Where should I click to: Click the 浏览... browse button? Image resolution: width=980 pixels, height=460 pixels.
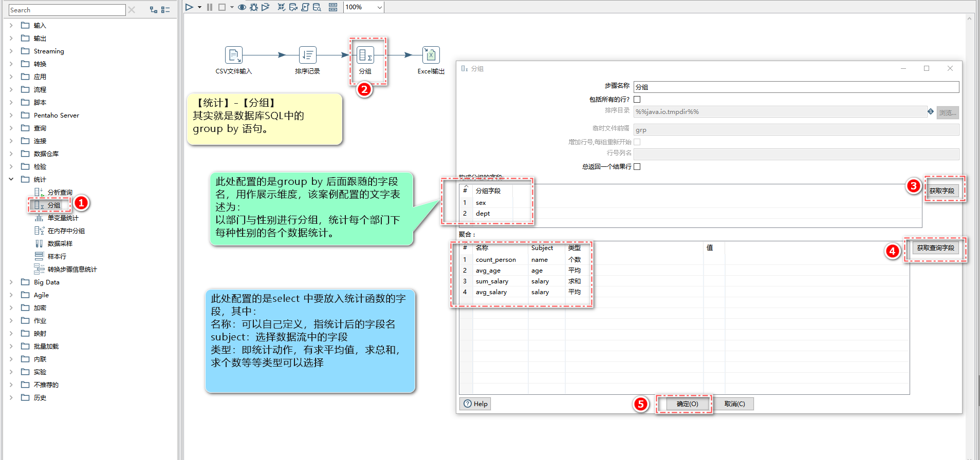click(x=948, y=112)
